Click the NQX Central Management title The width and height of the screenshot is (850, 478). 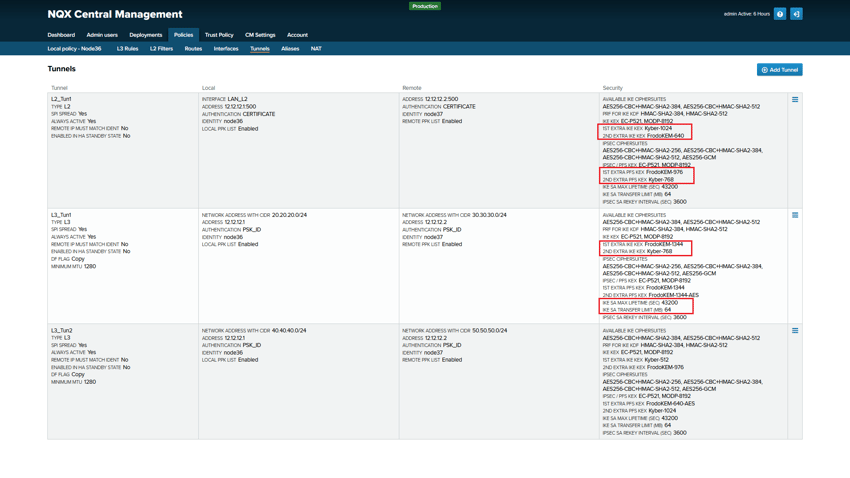[x=115, y=15]
